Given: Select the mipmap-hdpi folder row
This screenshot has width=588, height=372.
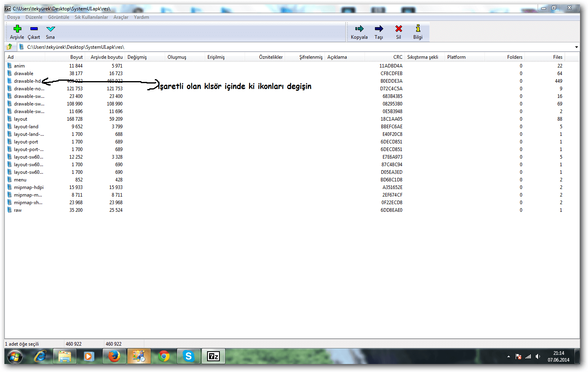Looking at the screenshot, I should (x=28, y=187).
